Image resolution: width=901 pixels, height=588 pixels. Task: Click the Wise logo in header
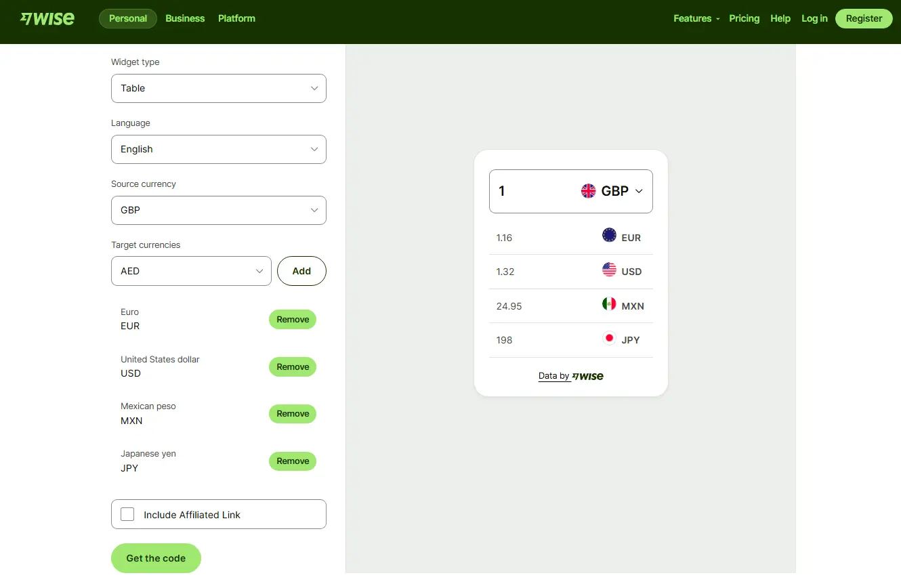tap(47, 18)
